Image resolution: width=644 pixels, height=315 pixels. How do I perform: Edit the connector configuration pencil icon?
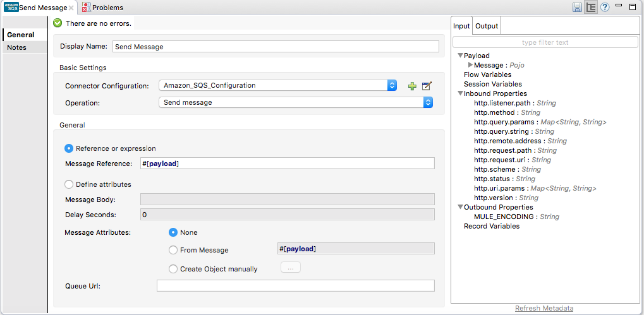click(427, 86)
